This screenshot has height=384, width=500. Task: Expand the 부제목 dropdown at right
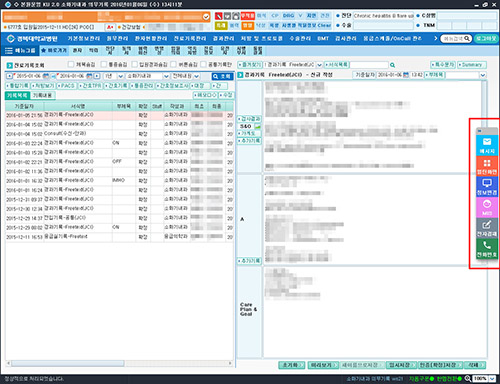pyautogui.click(x=483, y=75)
